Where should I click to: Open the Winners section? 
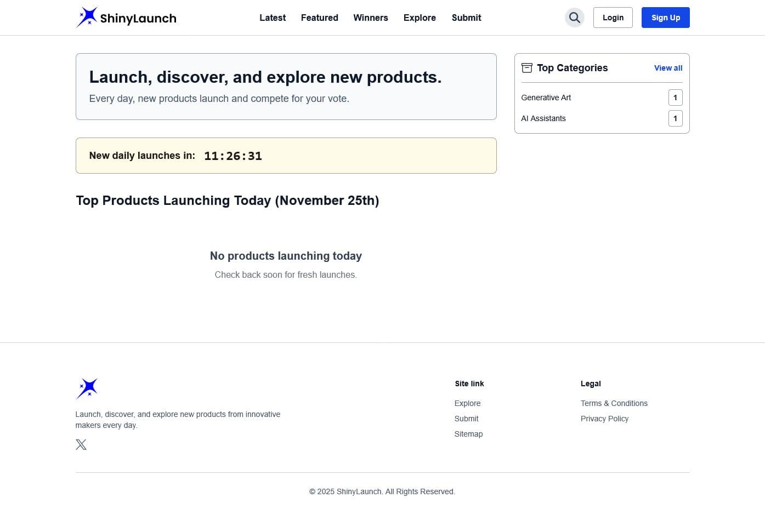click(x=371, y=18)
